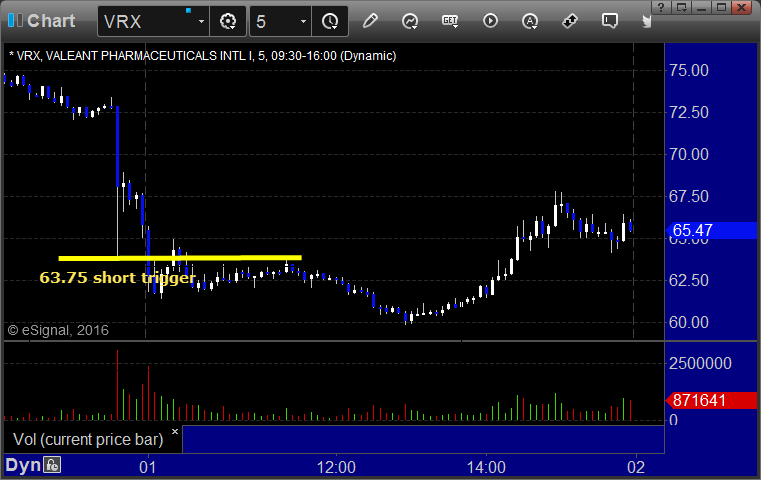761x480 pixels.
Task: Open the symbol settings gear next to VRX
Action: click(229, 20)
